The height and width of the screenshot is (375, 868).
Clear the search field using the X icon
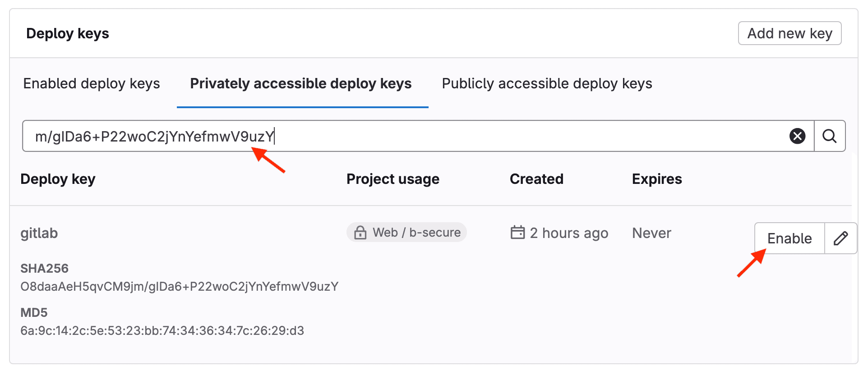point(797,136)
